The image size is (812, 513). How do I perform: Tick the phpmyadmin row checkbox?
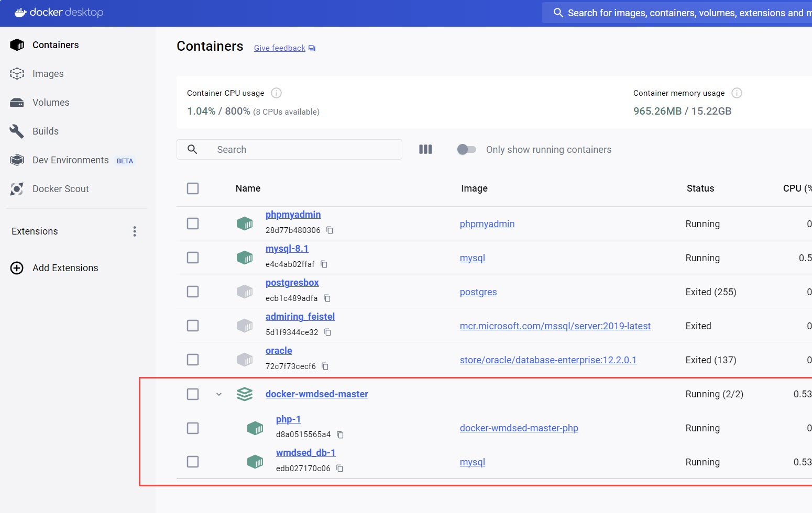pos(193,224)
